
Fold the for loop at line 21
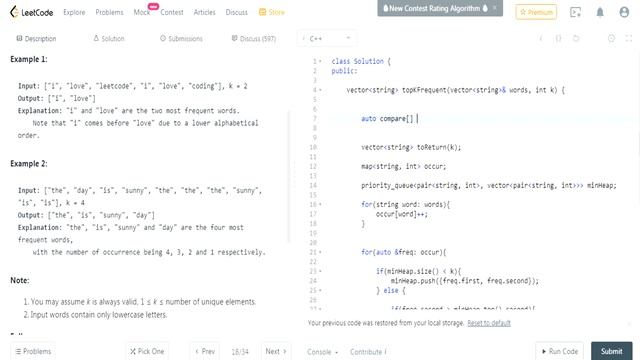(x=320, y=252)
